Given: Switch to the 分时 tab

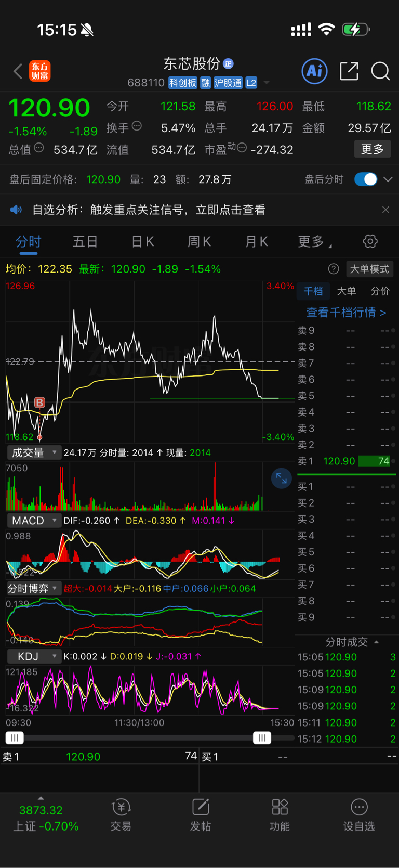Looking at the screenshot, I should click(28, 241).
